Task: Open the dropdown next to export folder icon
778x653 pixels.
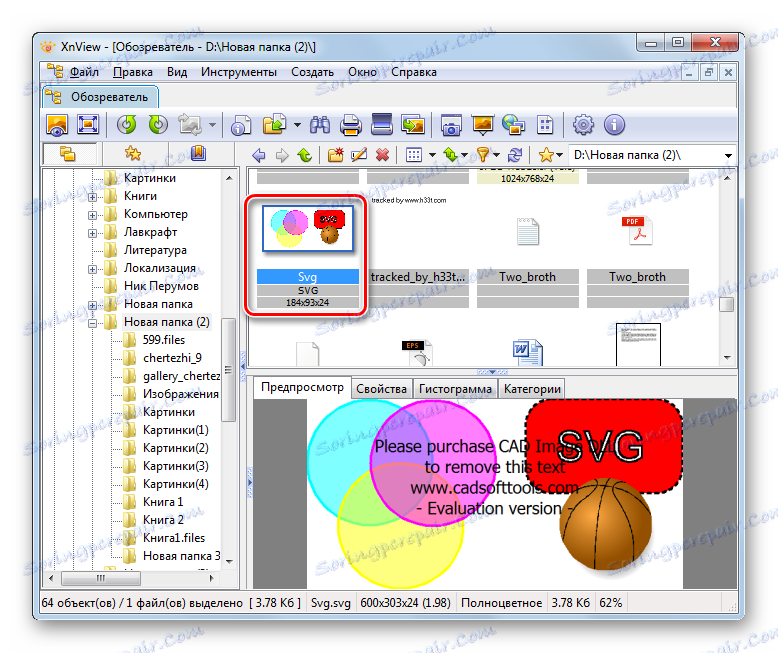Action: [x=297, y=125]
